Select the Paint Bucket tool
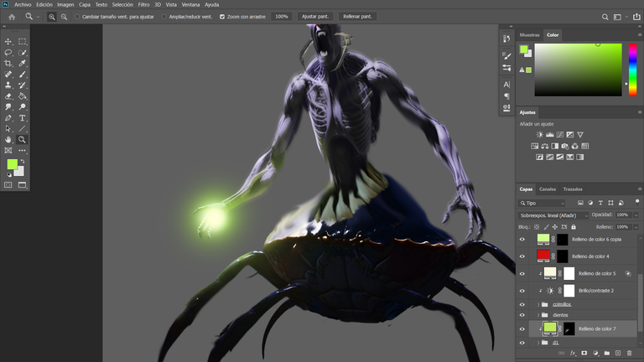The height and width of the screenshot is (362, 644). click(x=22, y=96)
